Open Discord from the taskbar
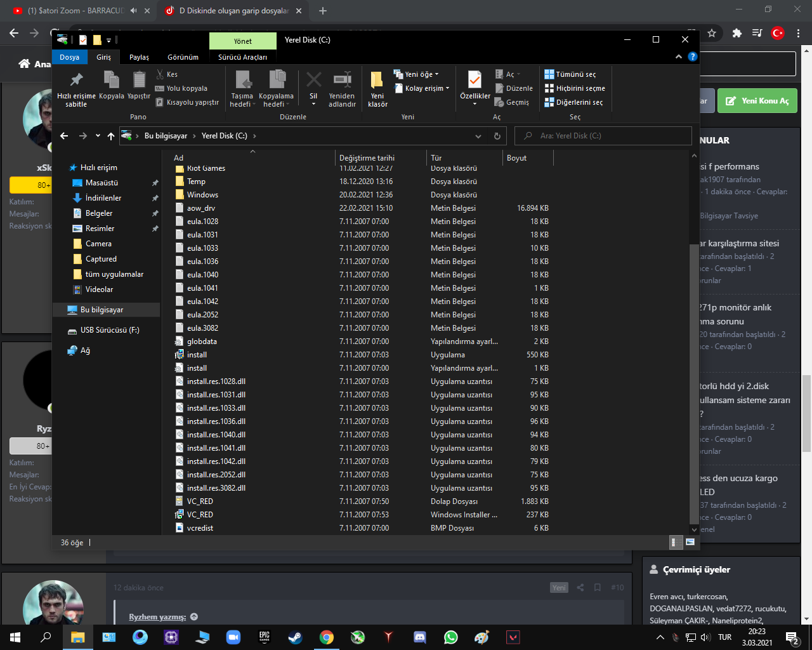 pos(419,637)
